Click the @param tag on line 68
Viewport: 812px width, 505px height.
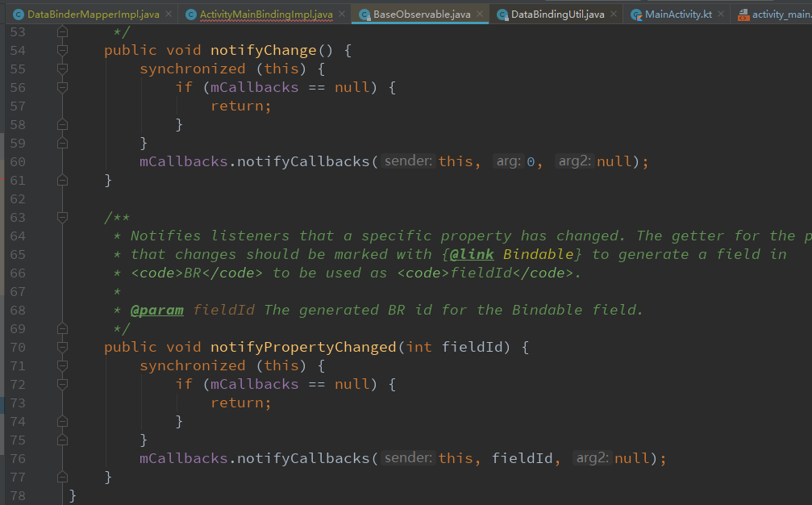(157, 311)
